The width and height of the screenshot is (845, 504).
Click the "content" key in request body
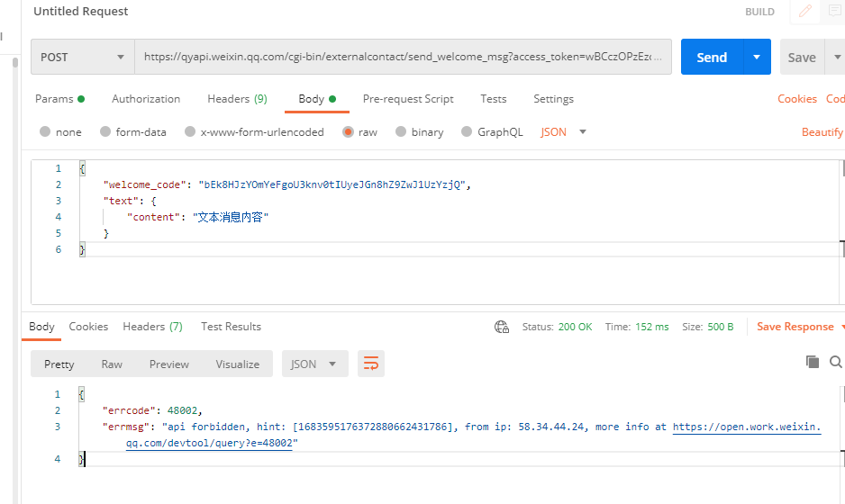pyautogui.click(x=153, y=217)
